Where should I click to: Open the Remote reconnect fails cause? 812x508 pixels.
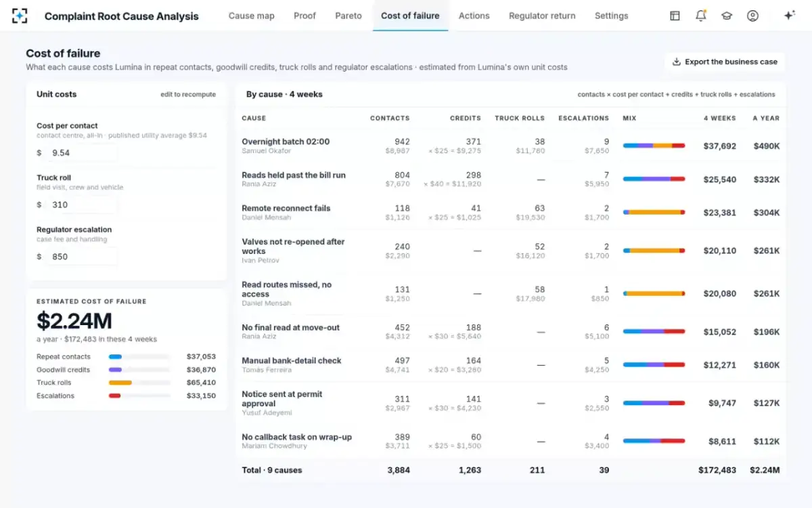(286, 208)
